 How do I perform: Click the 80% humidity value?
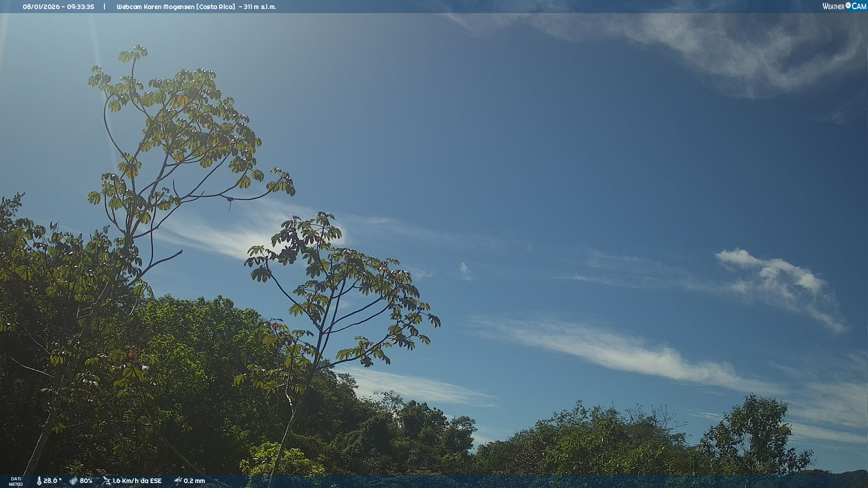coord(86,481)
